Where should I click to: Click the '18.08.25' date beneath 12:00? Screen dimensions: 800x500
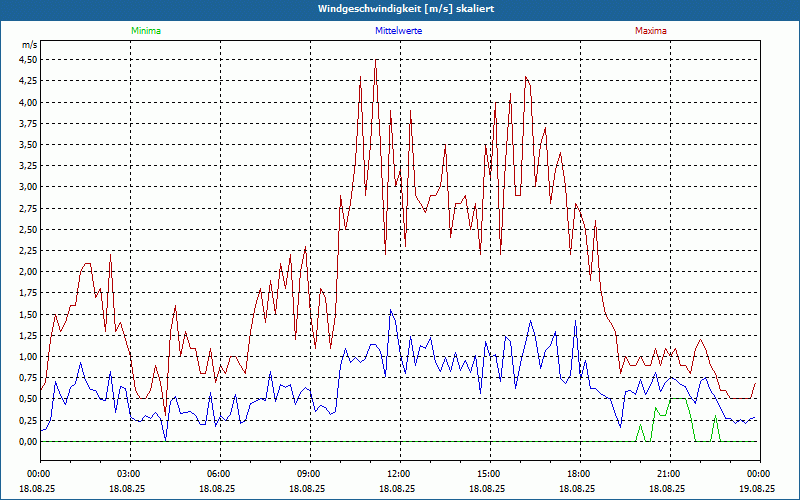coord(397,488)
